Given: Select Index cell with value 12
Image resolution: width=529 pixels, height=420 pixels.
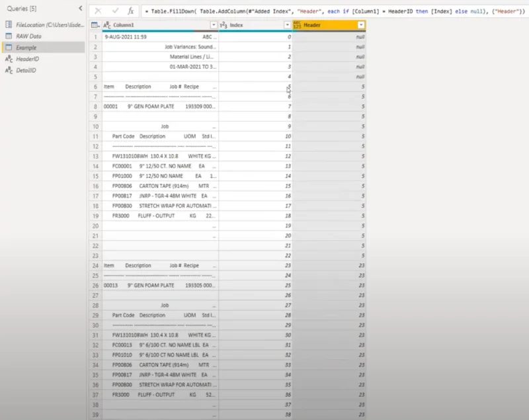Looking at the screenshot, I should (x=255, y=156).
